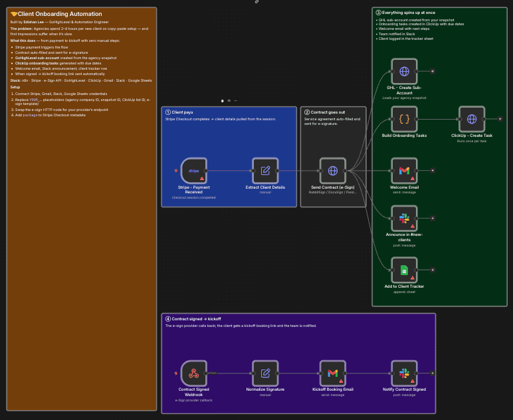This screenshot has height=420, width=513.
Task: Select the Stripe - Payment Received trigger node
Action: (x=193, y=170)
